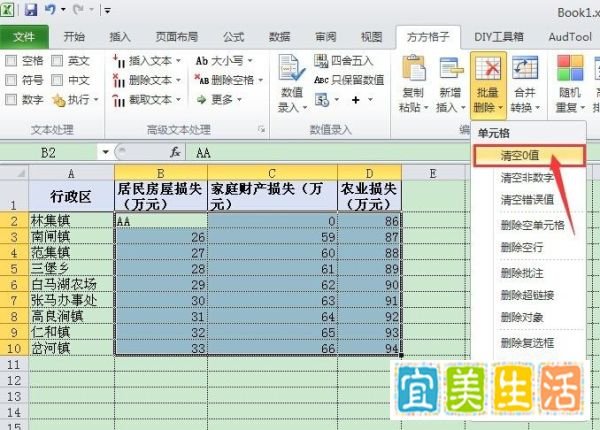Click the 删除文本 tool icon

pyautogui.click(x=119, y=80)
